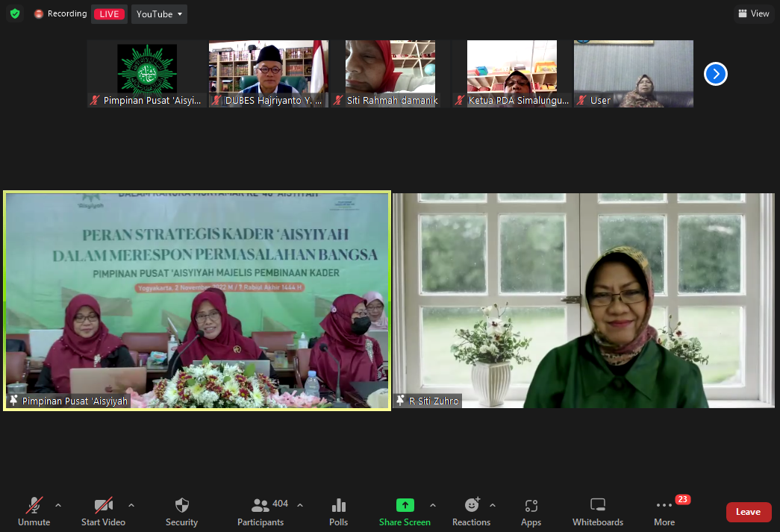Click the green encryption shield icon
Viewport: 780px width, 532px height.
click(x=15, y=14)
